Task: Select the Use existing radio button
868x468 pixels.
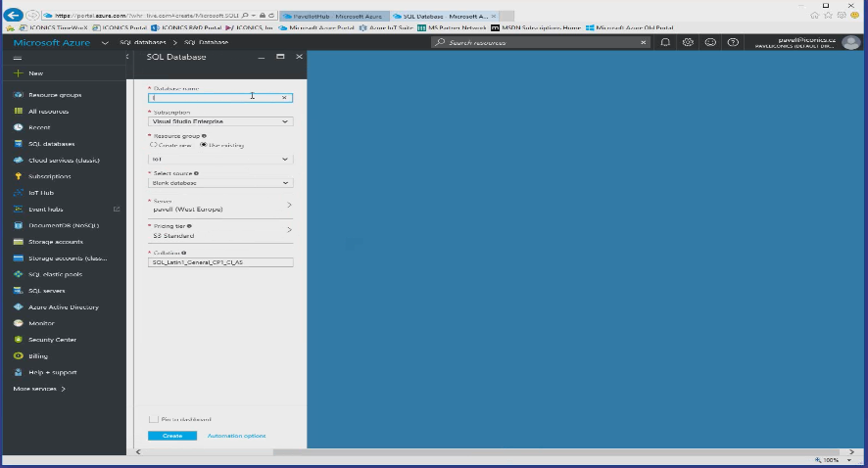Action: click(x=203, y=145)
